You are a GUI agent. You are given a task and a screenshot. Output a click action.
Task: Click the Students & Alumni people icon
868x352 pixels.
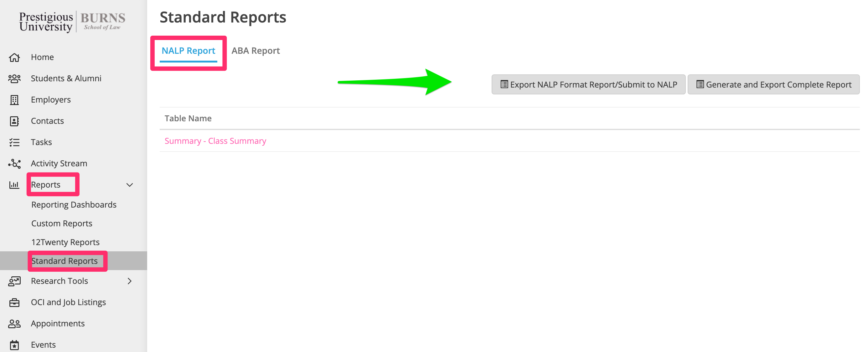14,79
